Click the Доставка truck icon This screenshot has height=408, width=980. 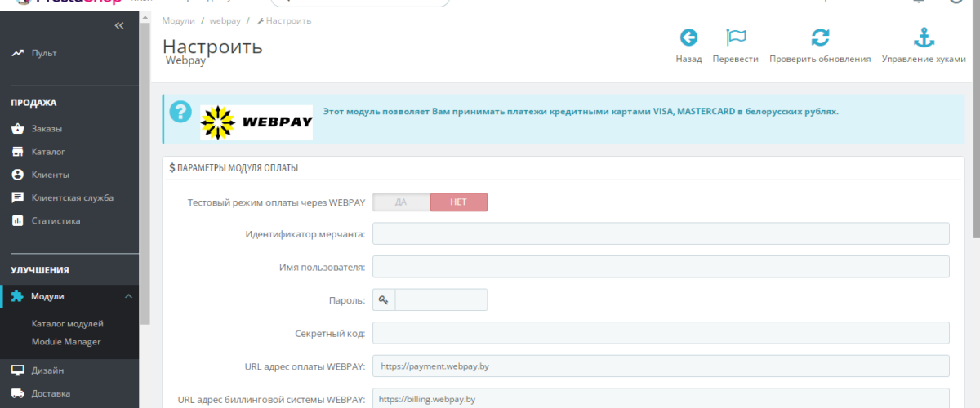[x=17, y=393]
